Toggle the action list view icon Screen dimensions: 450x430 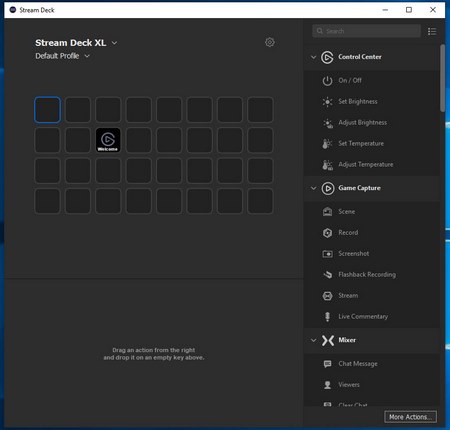point(432,31)
